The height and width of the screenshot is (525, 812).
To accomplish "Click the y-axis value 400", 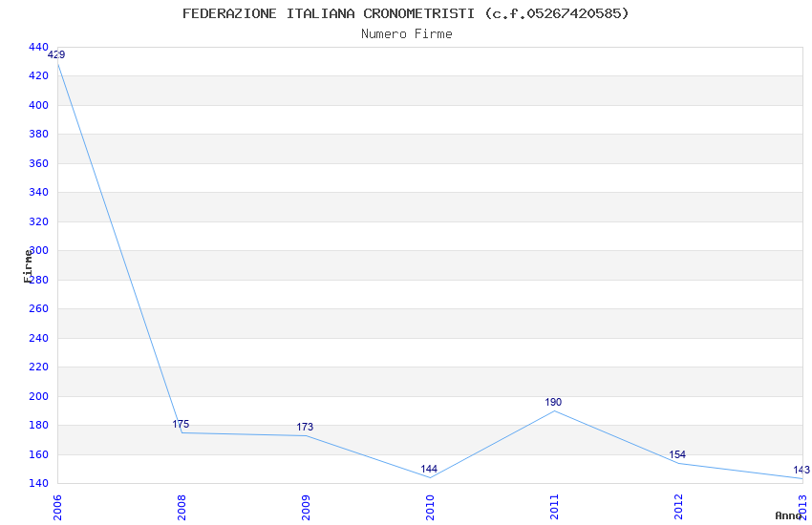I will click(x=39, y=105).
